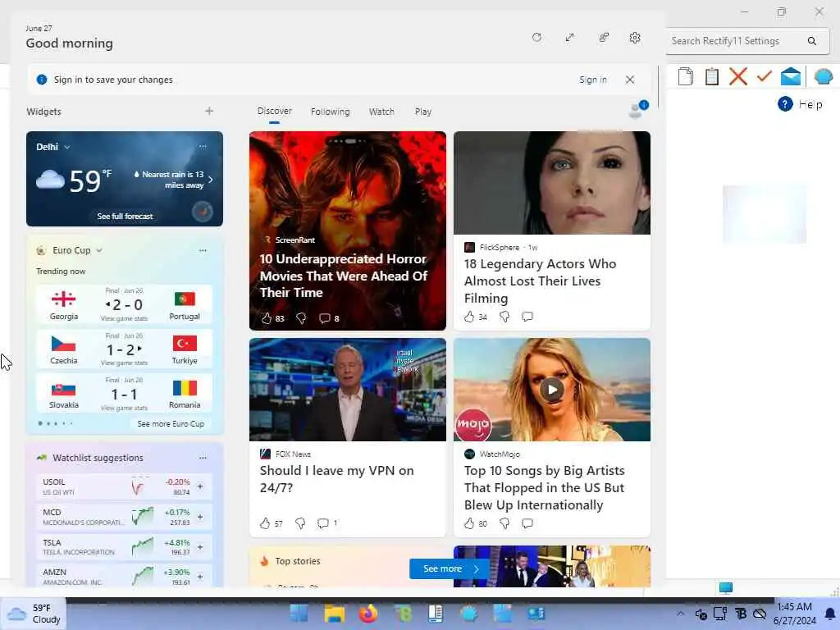
Task: Launch Firefox from taskbar
Action: click(368, 614)
